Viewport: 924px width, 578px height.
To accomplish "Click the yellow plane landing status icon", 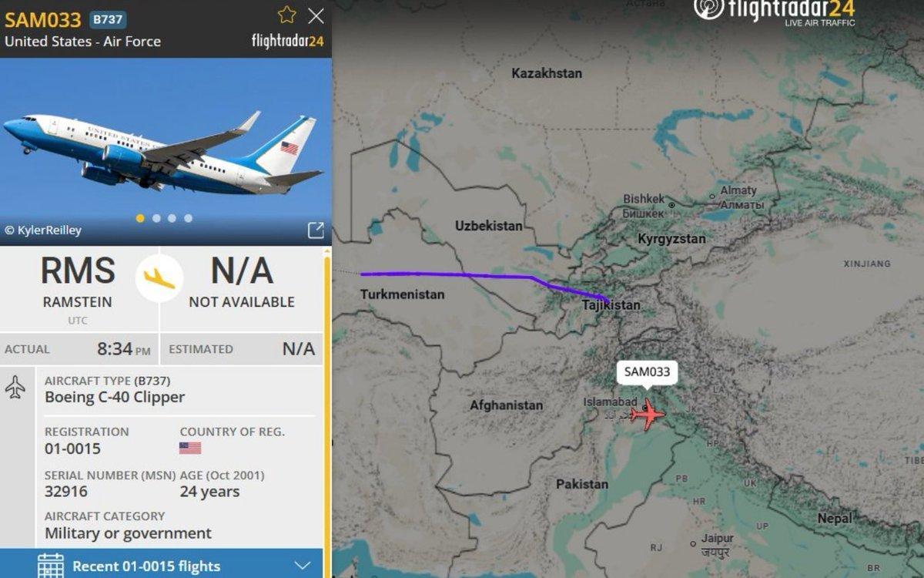I will [159, 278].
